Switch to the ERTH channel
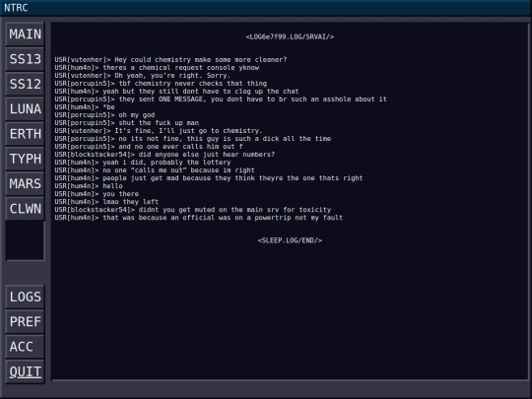 coord(25,134)
